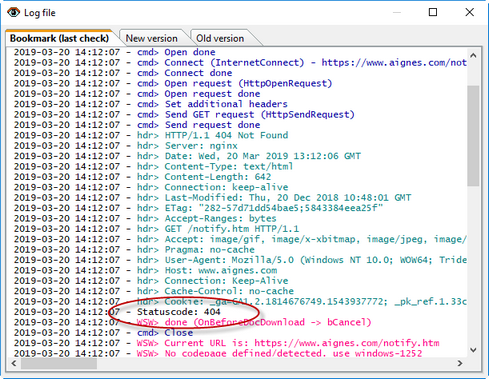Select the 'Statuscode: 404' line
489x379 pixels.
[x=117, y=312]
